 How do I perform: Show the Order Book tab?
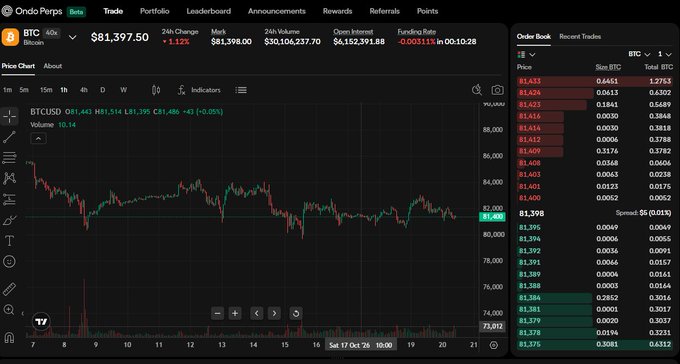click(x=533, y=36)
